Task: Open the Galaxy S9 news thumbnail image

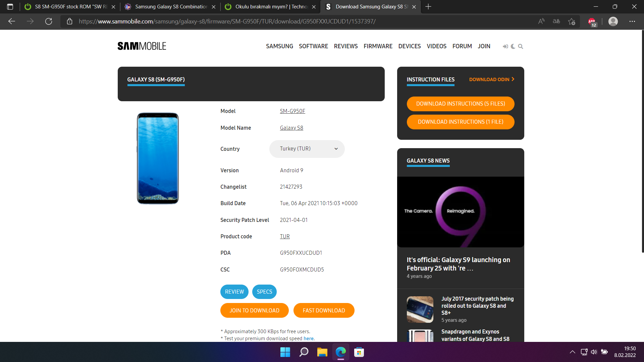Action: click(460, 212)
